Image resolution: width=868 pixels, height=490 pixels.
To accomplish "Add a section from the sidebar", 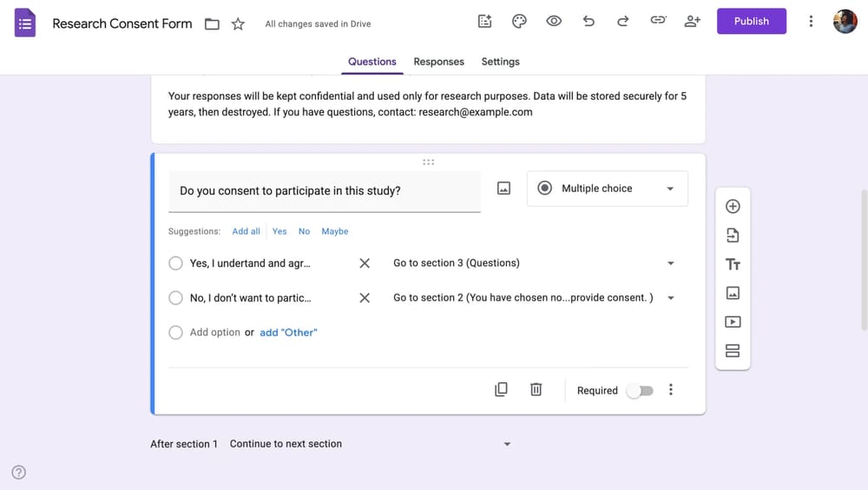I will point(733,351).
